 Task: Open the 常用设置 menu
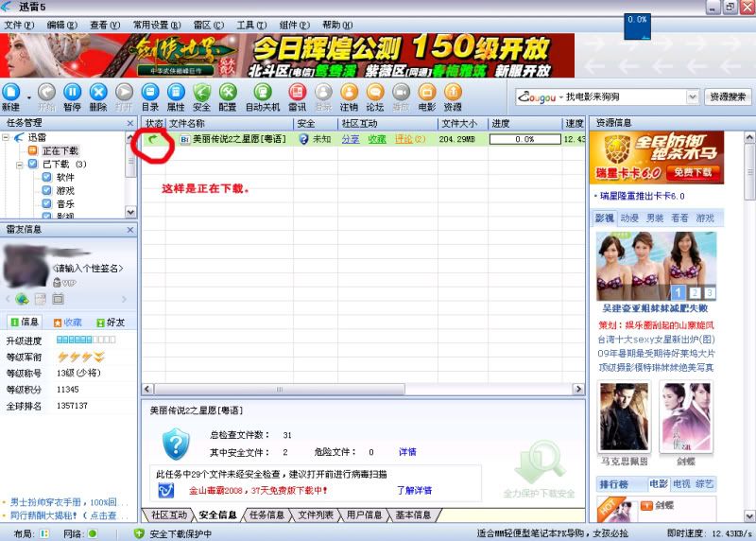[157, 26]
